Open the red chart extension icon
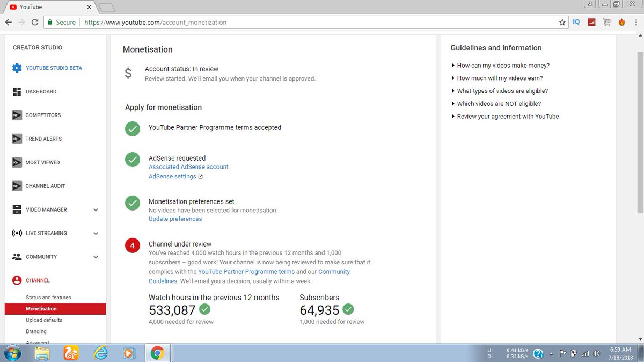 pyautogui.click(x=592, y=23)
